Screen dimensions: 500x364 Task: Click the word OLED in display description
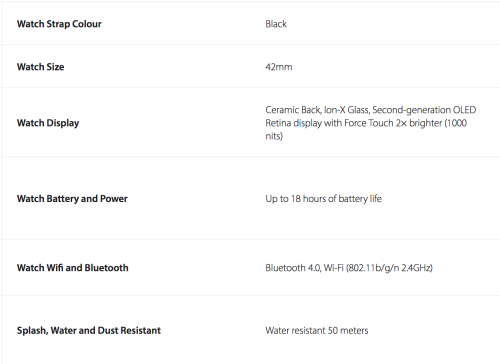pos(464,110)
